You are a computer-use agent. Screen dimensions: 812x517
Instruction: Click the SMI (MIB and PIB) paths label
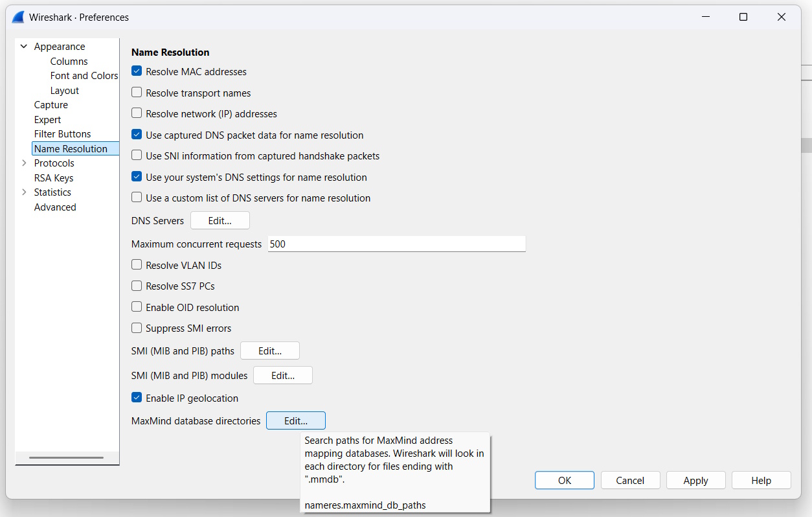183,351
